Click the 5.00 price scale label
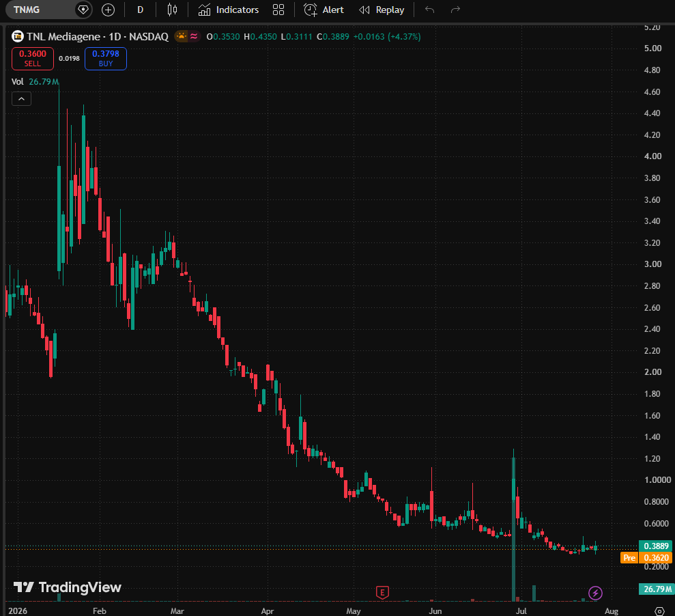675x616 pixels. [x=652, y=48]
